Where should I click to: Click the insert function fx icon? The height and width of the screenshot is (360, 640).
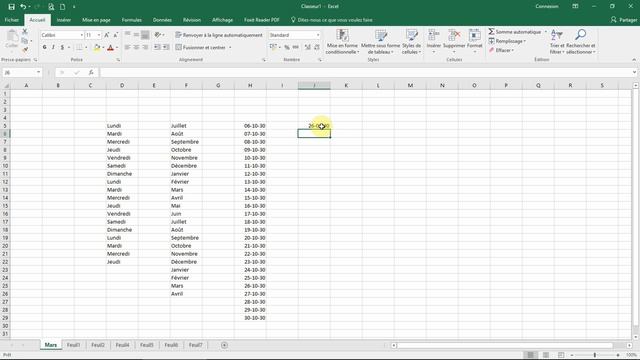91,73
